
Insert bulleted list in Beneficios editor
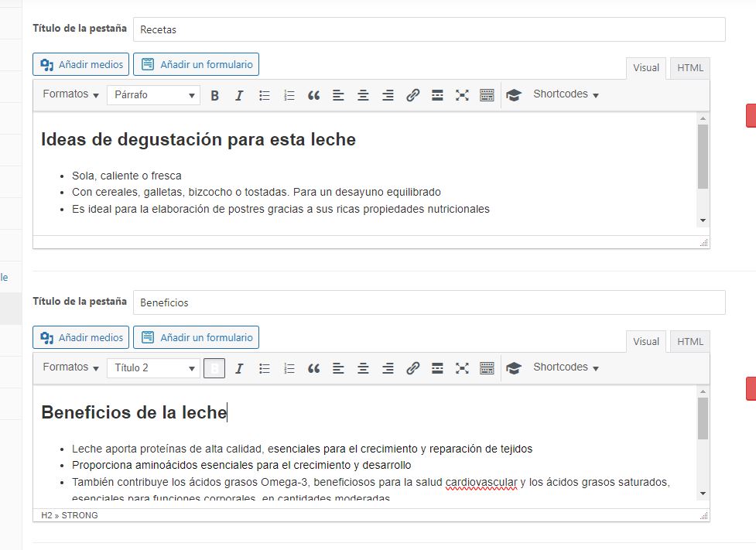coord(264,368)
